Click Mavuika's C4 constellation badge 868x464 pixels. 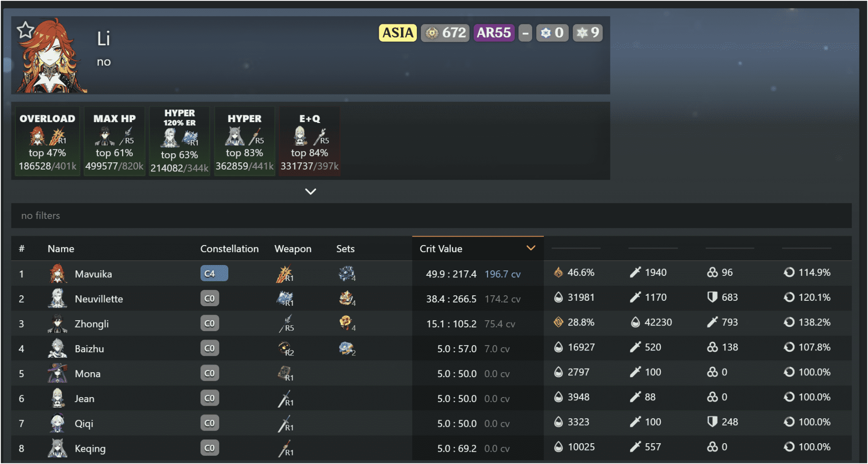214,274
